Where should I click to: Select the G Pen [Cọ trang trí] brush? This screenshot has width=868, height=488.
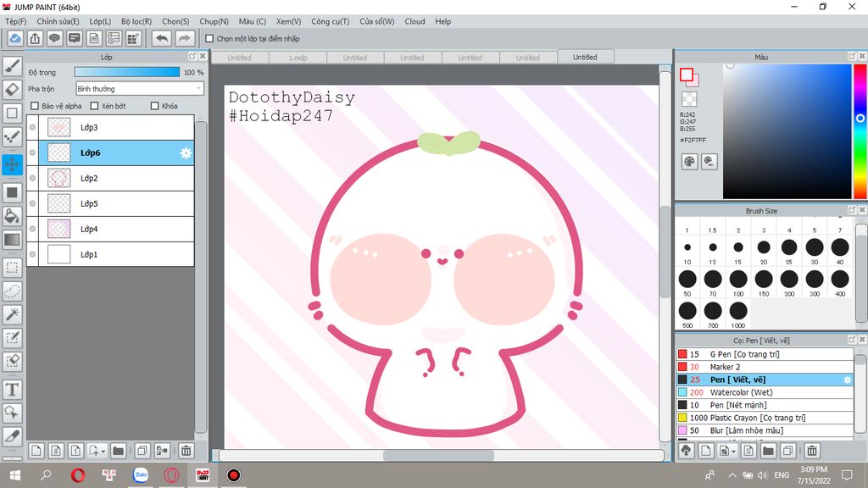point(765,354)
